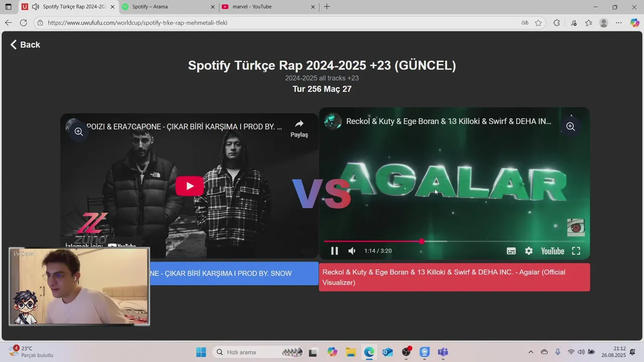Open the browser profile avatar
Viewport: 644px width, 362px height.
coord(604,23)
